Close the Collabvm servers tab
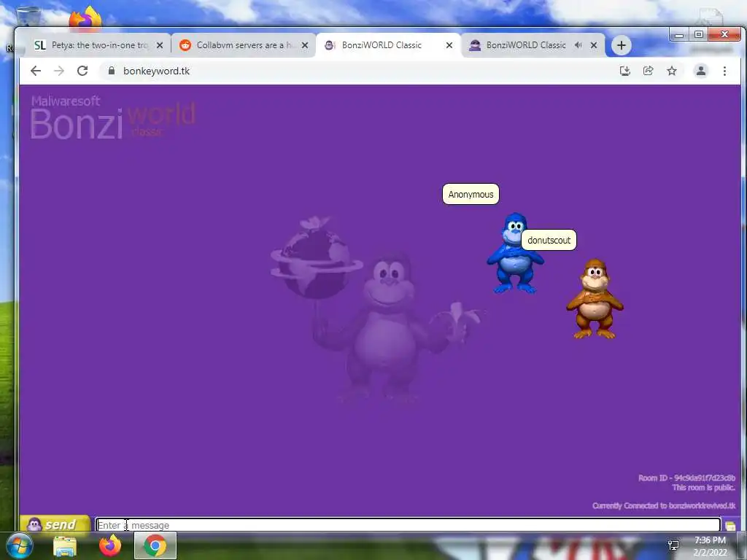The width and height of the screenshot is (747, 560). 305,45
